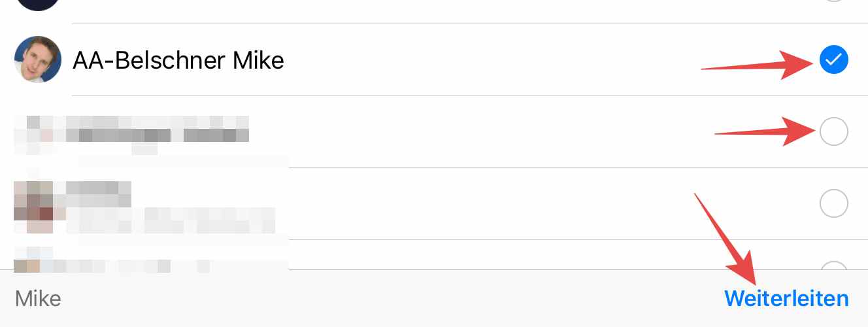Viewport: 868px width, 327px height.
Task: Tap the cut-off circle above the blue checkmark
Action: click(833, 1)
